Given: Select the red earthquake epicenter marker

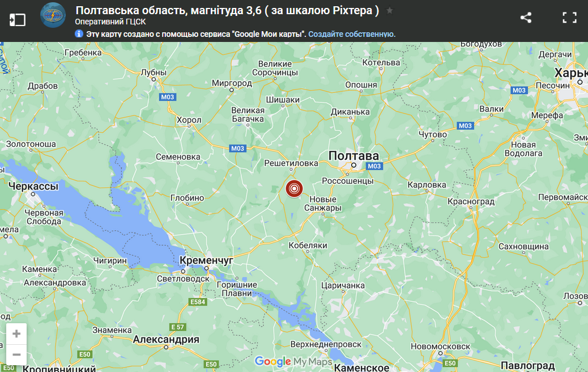Looking at the screenshot, I should click(294, 189).
